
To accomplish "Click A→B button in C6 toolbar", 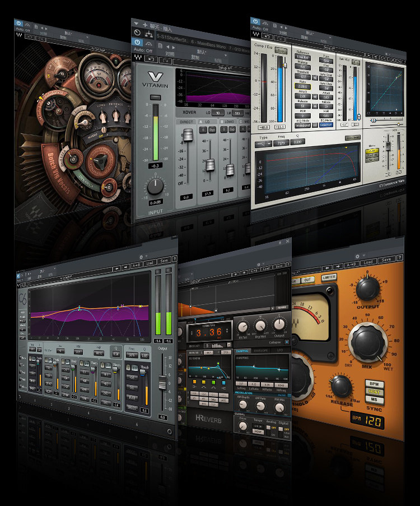I will click(136, 265).
